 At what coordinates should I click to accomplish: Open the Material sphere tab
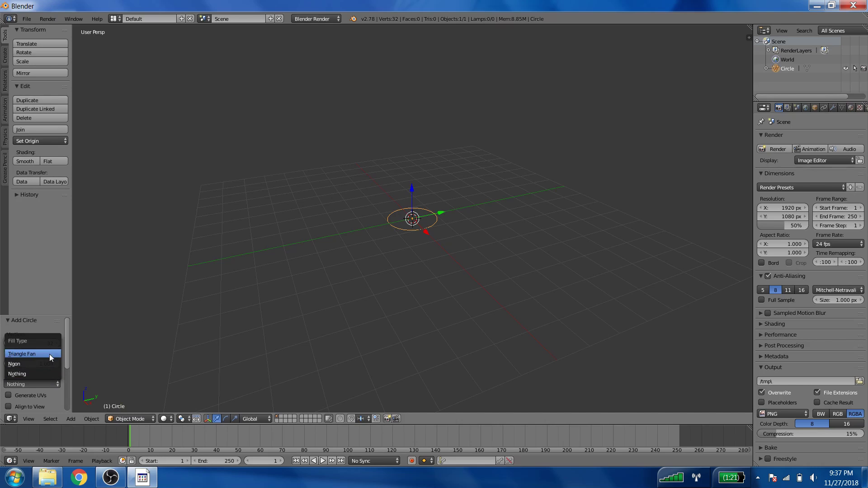point(851,108)
